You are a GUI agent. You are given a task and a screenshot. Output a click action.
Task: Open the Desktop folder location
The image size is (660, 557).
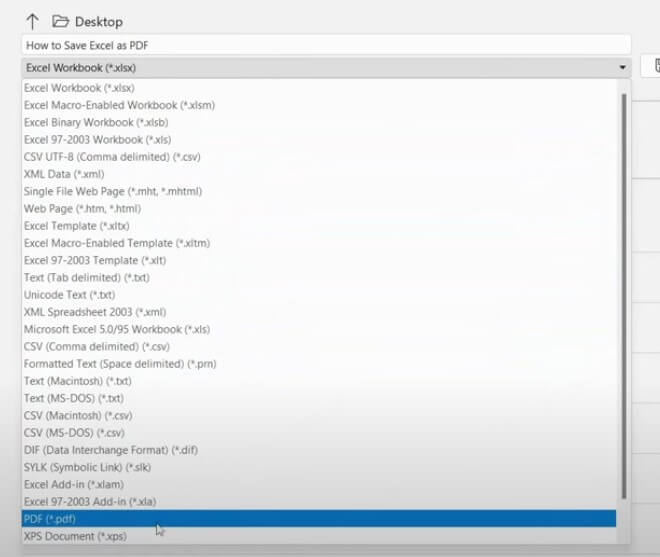tap(88, 21)
